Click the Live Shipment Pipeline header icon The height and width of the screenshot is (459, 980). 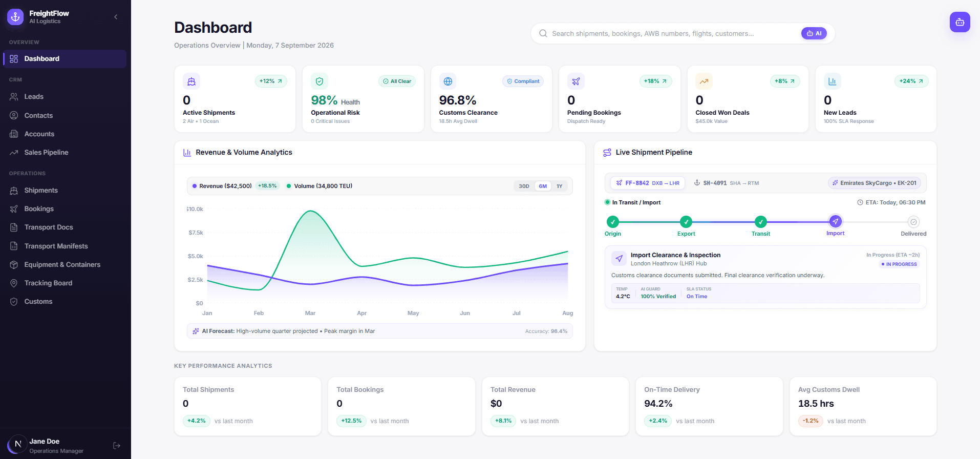point(607,153)
